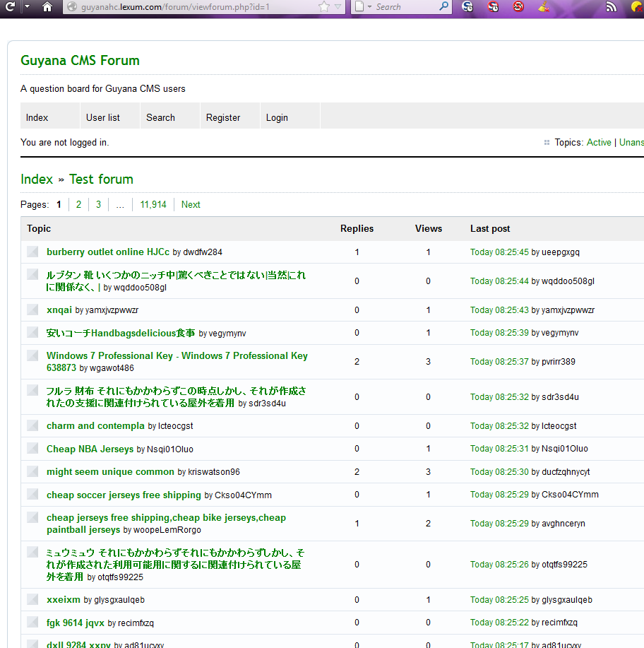Click the Next page link
This screenshot has height=648, width=644.
191,205
